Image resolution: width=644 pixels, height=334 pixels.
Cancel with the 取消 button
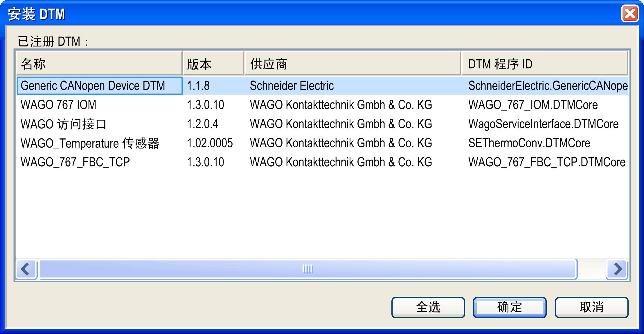(591, 307)
